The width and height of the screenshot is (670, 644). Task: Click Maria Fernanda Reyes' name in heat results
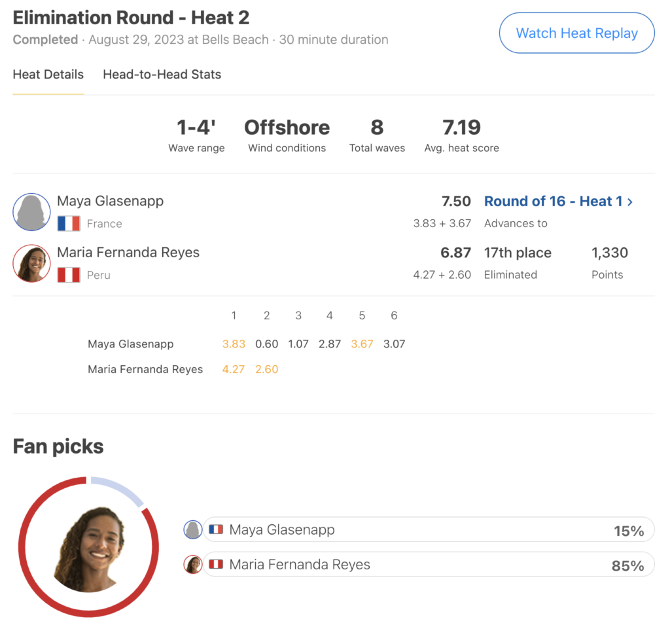128,252
